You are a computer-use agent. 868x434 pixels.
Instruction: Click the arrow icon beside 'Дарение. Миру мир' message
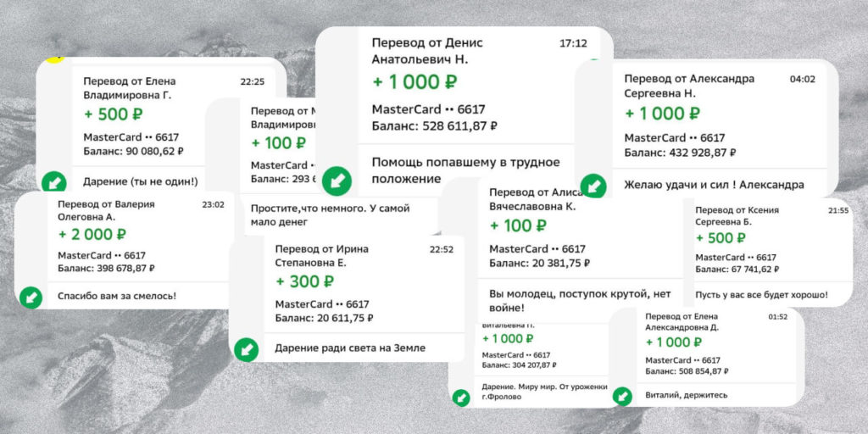pyautogui.click(x=461, y=396)
